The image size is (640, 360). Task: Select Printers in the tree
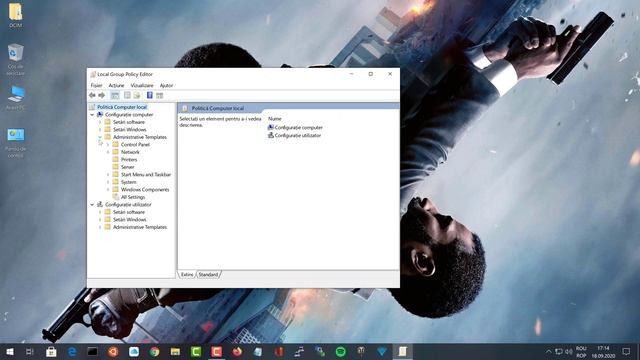(129, 160)
